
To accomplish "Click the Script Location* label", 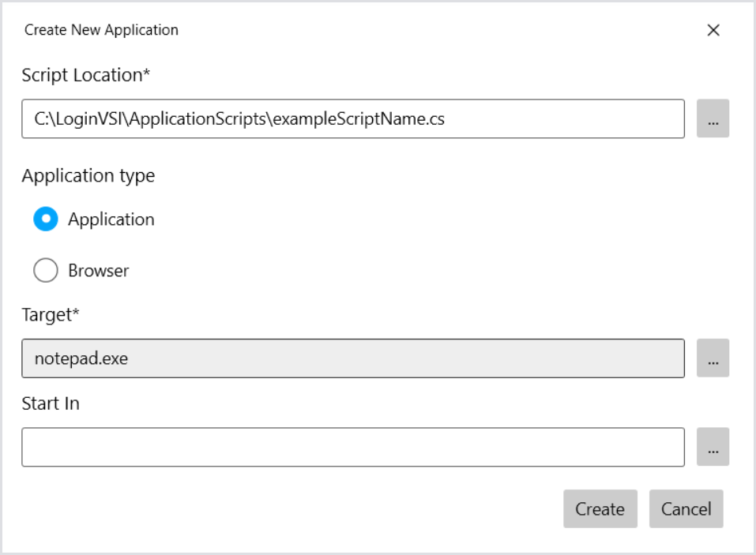I will [x=86, y=76].
